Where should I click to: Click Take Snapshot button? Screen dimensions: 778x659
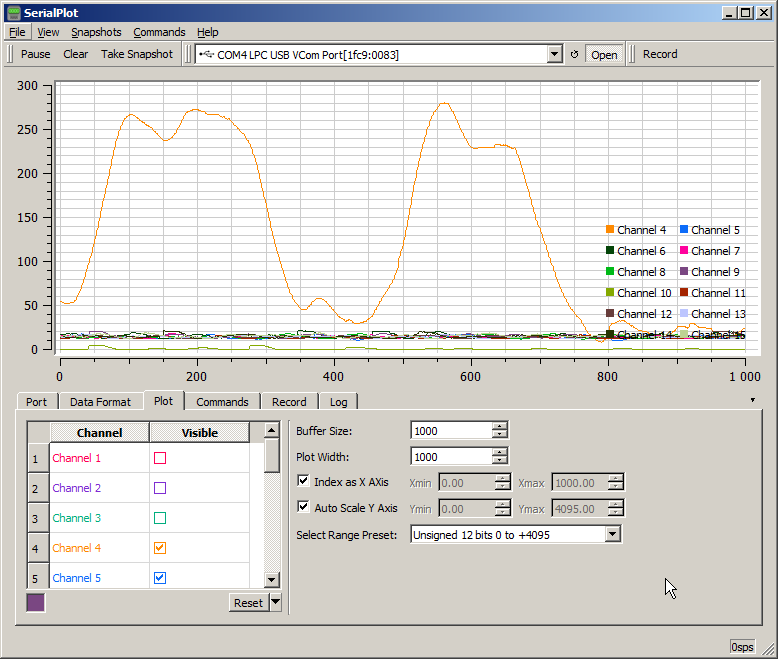(x=137, y=54)
